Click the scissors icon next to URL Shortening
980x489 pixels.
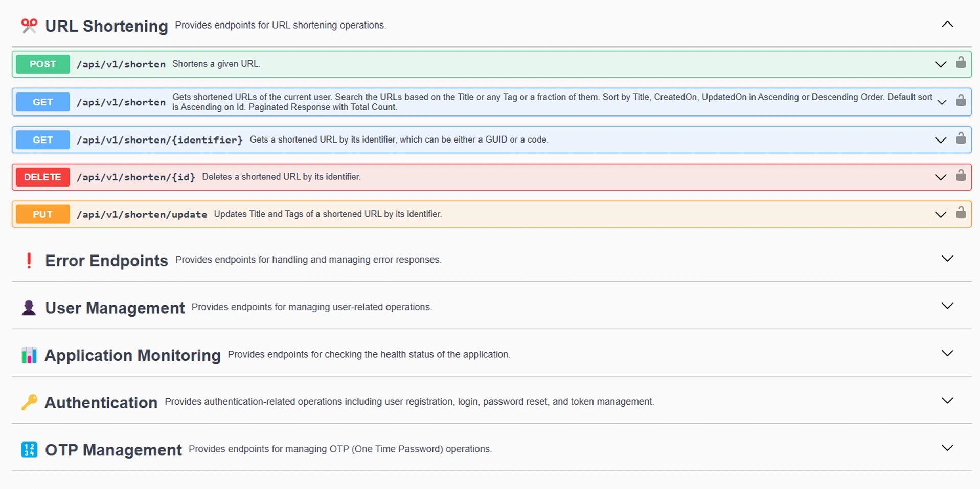[29, 25]
